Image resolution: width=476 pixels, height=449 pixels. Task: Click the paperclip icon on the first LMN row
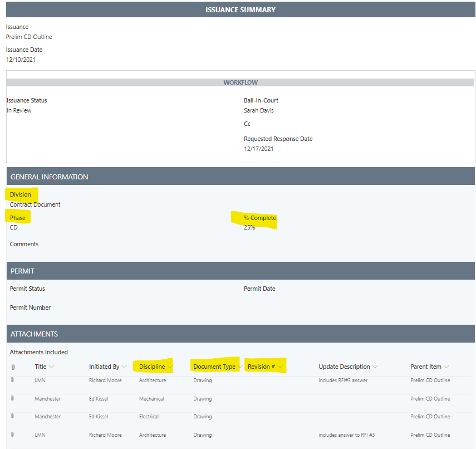(12, 380)
